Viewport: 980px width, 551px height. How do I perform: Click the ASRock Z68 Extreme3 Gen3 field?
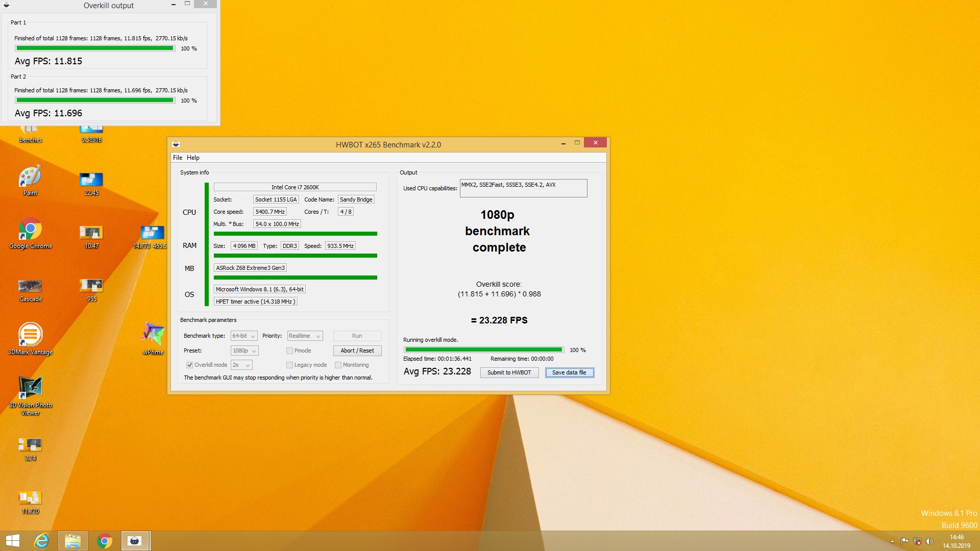coord(250,268)
